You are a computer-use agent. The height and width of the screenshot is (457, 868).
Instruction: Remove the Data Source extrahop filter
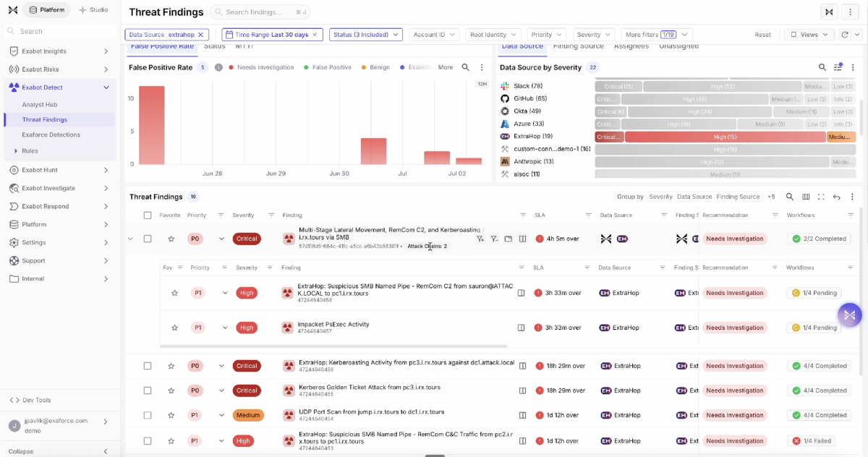click(201, 35)
